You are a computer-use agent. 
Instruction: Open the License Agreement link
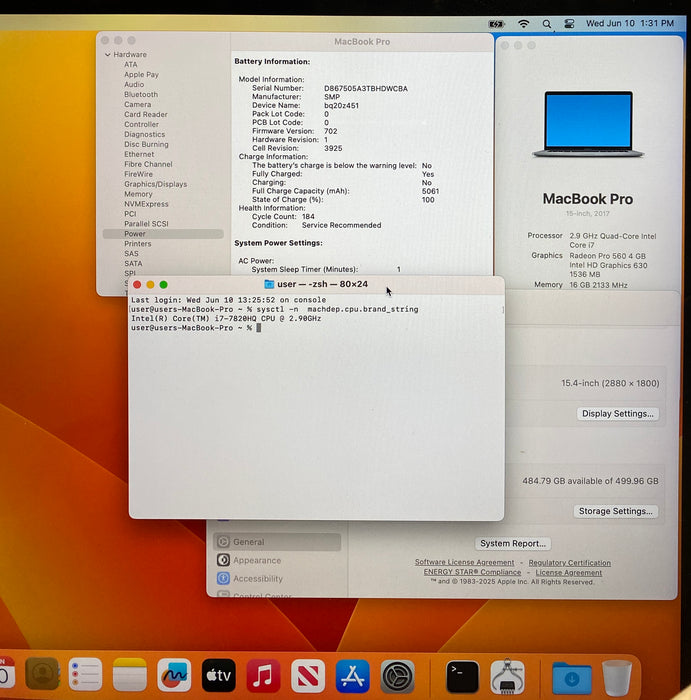click(569, 572)
